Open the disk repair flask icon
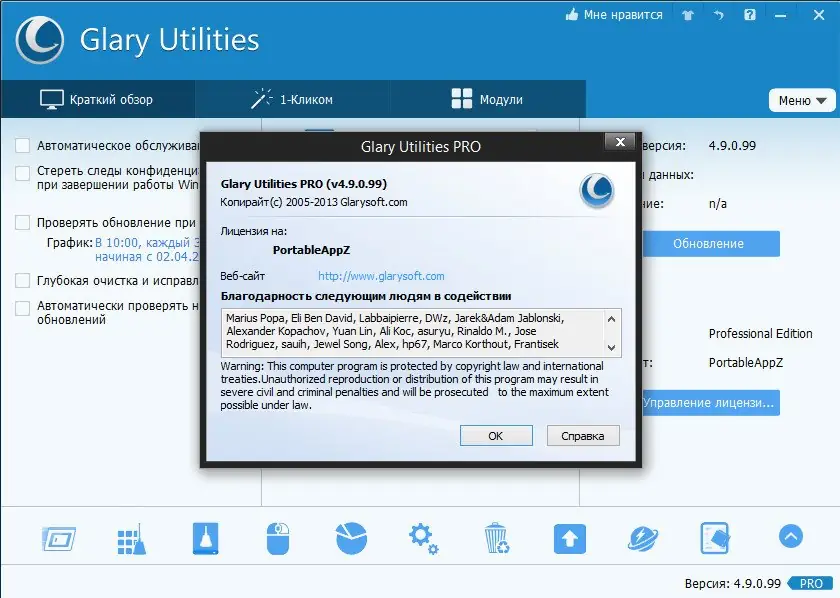The image size is (840, 598). [204, 537]
